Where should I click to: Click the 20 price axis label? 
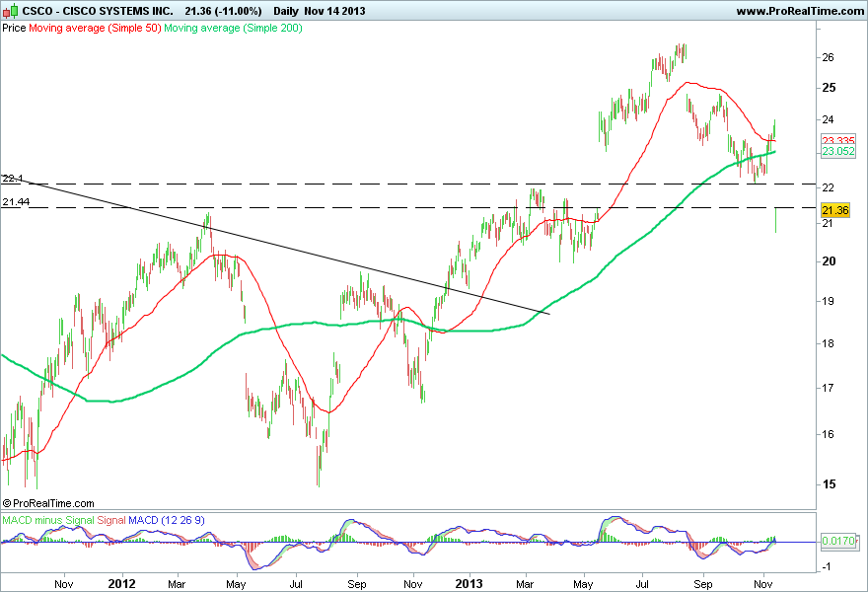point(829,261)
